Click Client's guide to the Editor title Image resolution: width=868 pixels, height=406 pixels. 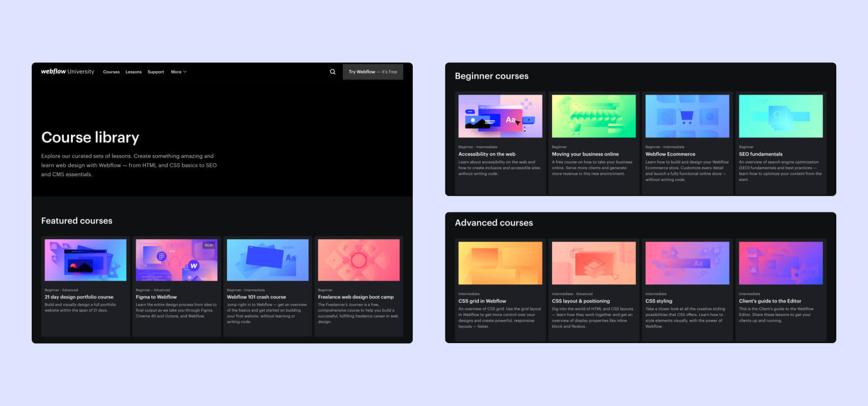click(x=770, y=301)
